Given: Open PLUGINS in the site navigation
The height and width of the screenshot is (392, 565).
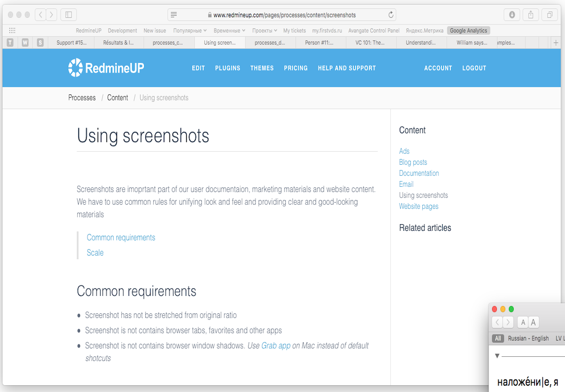Looking at the screenshot, I should tap(227, 68).
